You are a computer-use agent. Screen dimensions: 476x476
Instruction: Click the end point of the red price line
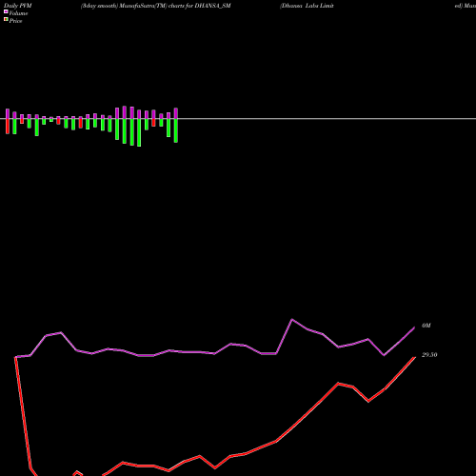414,358
